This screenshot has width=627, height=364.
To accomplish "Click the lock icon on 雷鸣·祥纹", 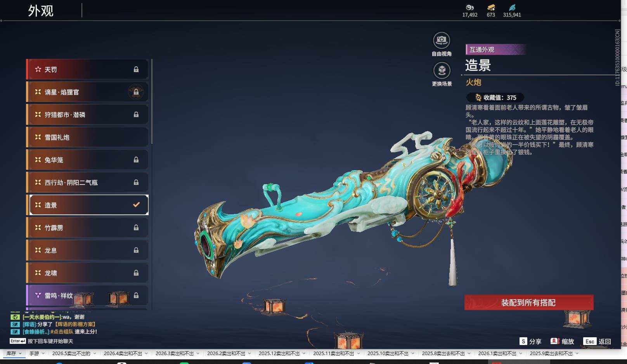I will (x=136, y=295).
